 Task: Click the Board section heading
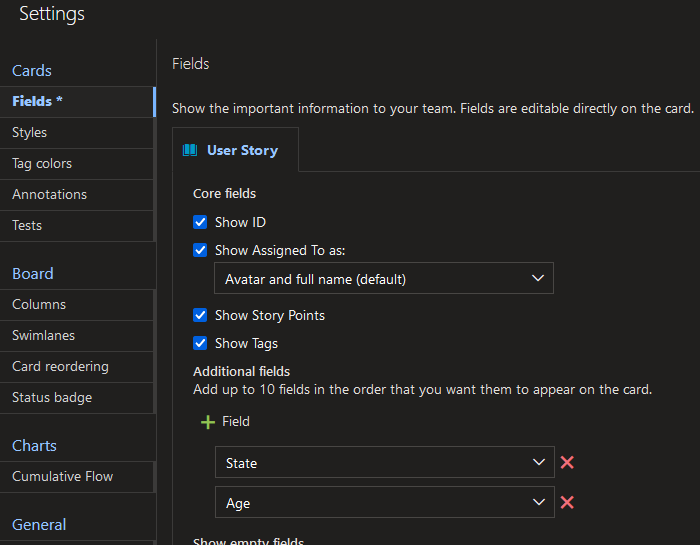33,273
